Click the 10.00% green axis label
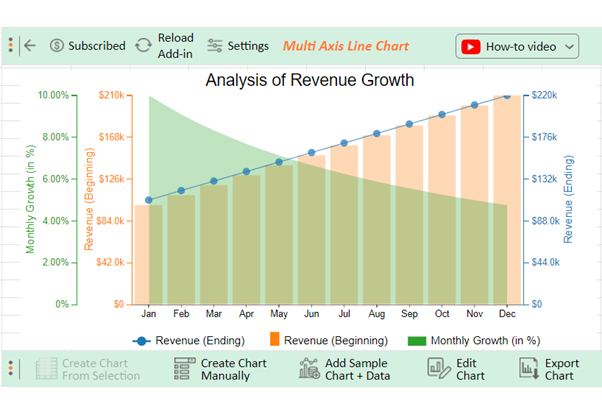This screenshot has width=602, height=414. coord(53,95)
